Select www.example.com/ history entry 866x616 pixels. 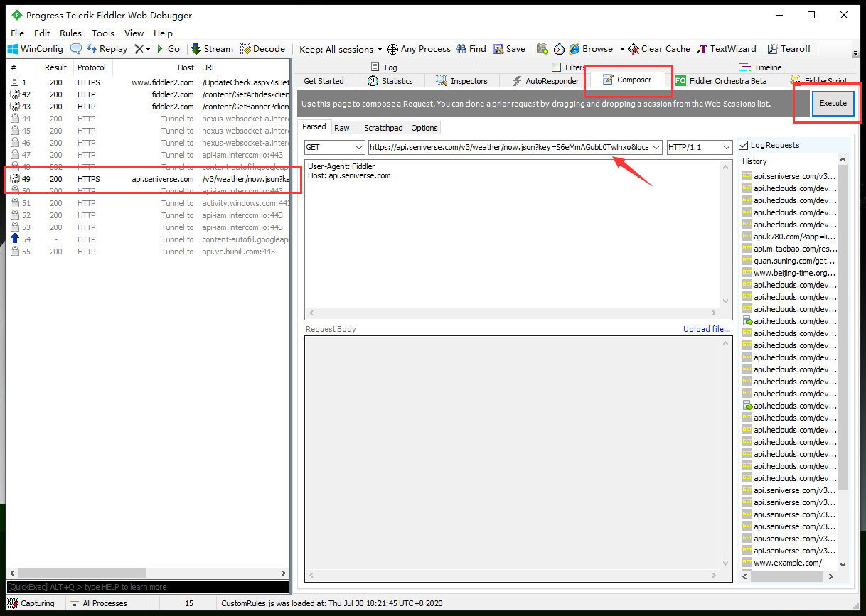click(783, 563)
